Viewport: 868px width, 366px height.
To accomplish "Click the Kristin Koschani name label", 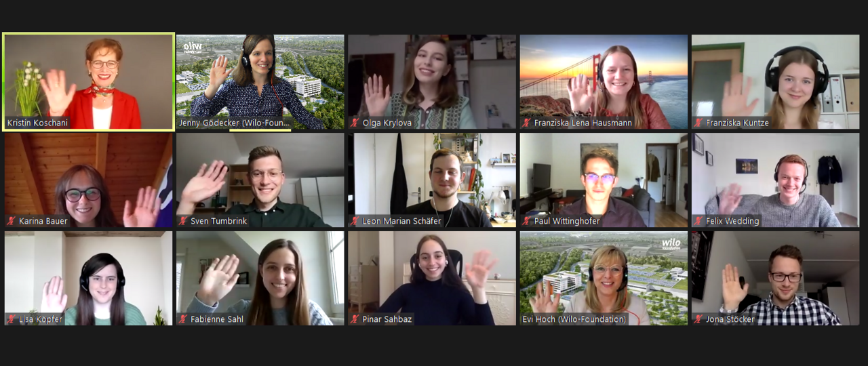I will [39, 123].
